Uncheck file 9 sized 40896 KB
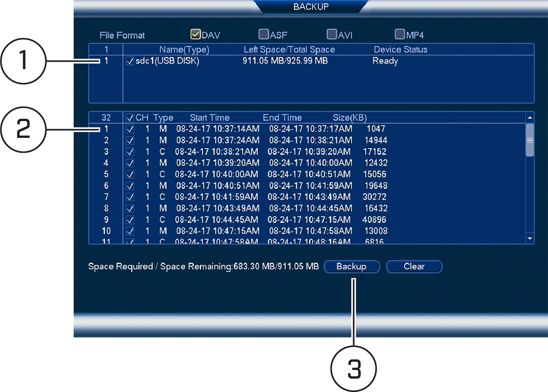 pyautogui.click(x=130, y=220)
